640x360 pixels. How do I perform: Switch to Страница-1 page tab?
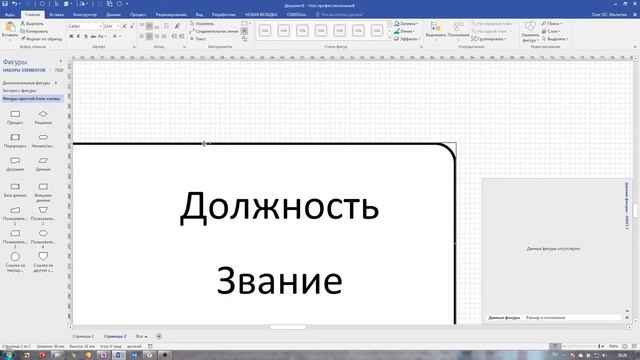83,336
